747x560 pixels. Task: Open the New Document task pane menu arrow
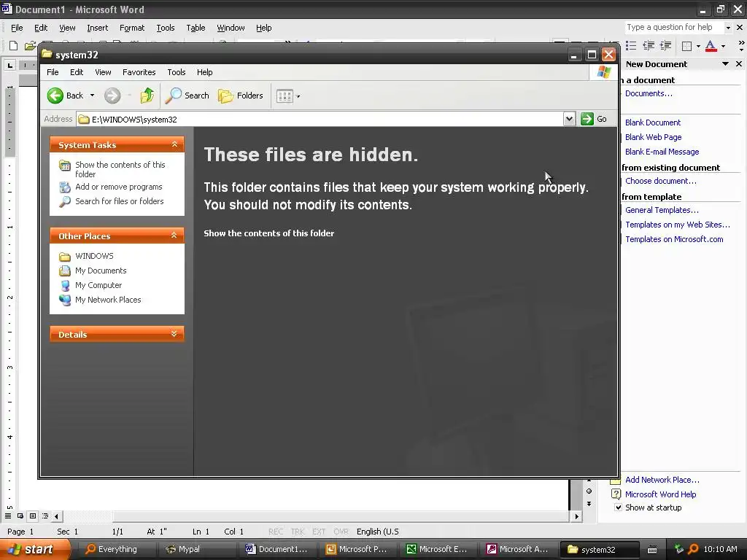pos(725,64)
